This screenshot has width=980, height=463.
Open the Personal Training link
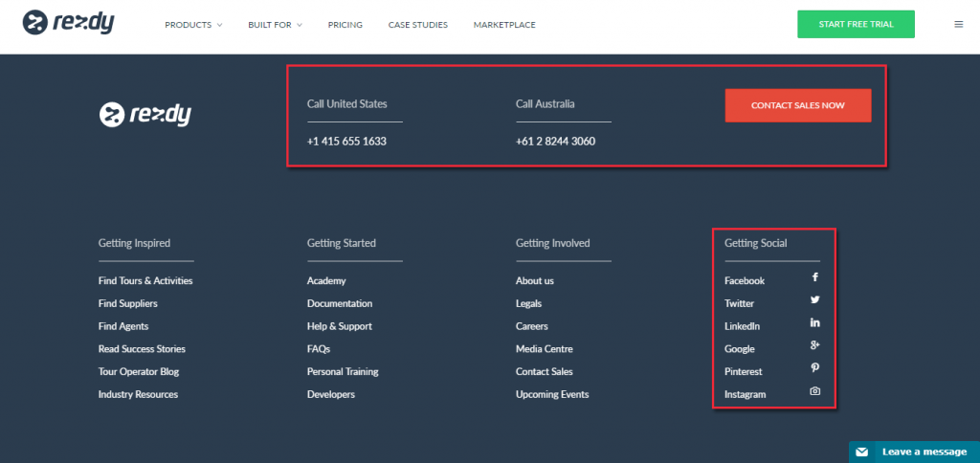coord(343,371)
